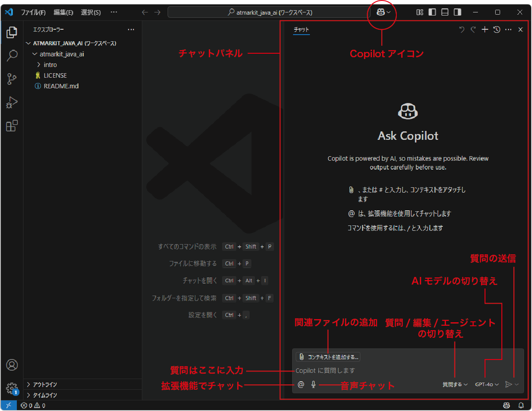Click the @ icon to chat with extensions
This screenshot has width=532, height=411.
coord(301,384)
